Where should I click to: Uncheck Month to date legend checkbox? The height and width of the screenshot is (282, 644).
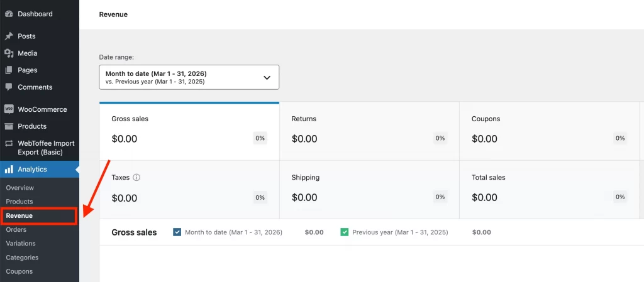click(177, 232)
